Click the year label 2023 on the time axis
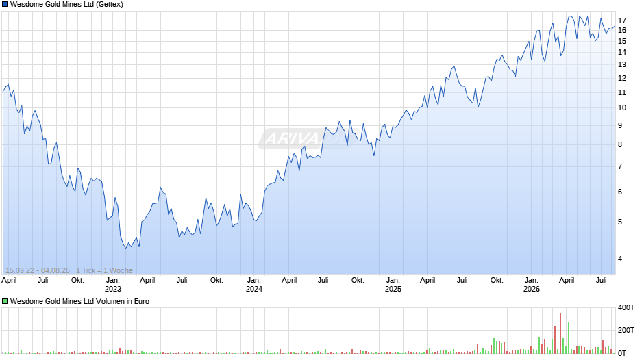The image size is (644, 360). (x=113, y=289)
